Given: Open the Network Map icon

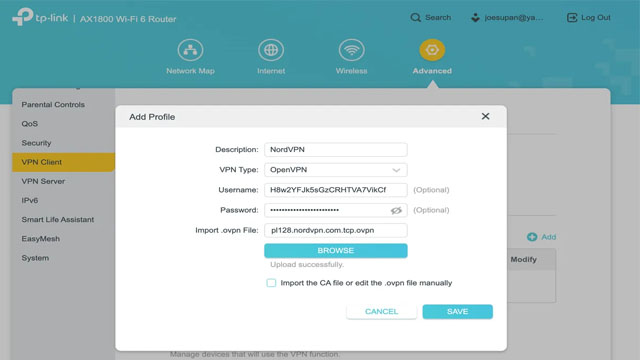Looking at the screenshot, I should 190,50.
